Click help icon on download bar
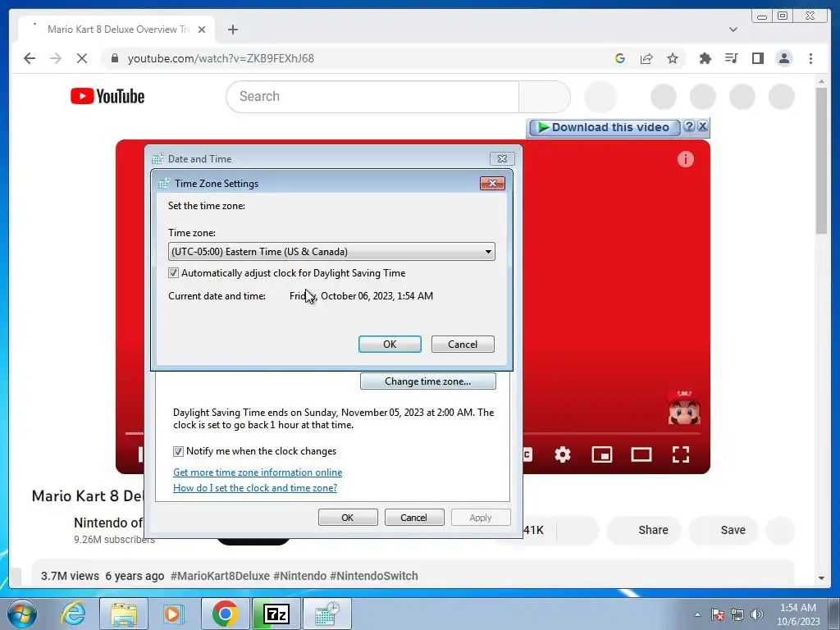Screen dimensions: 840x630 coord(689,126)
